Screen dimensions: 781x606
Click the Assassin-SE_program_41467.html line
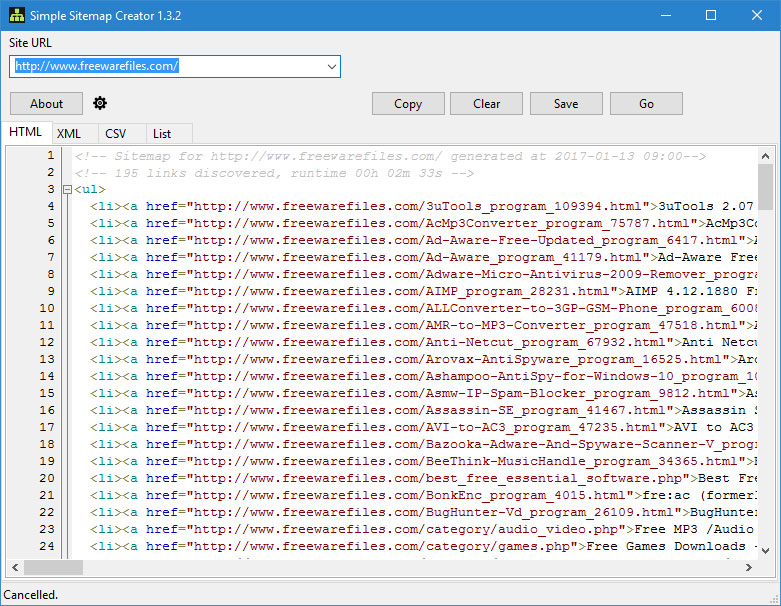(x=423, y=410)
